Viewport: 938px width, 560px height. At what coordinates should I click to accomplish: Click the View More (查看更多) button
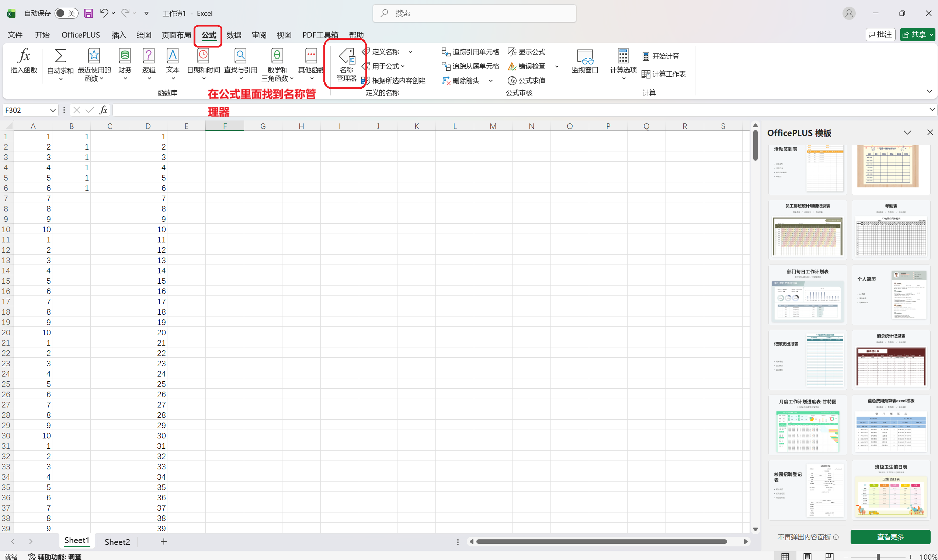(890, 536)
